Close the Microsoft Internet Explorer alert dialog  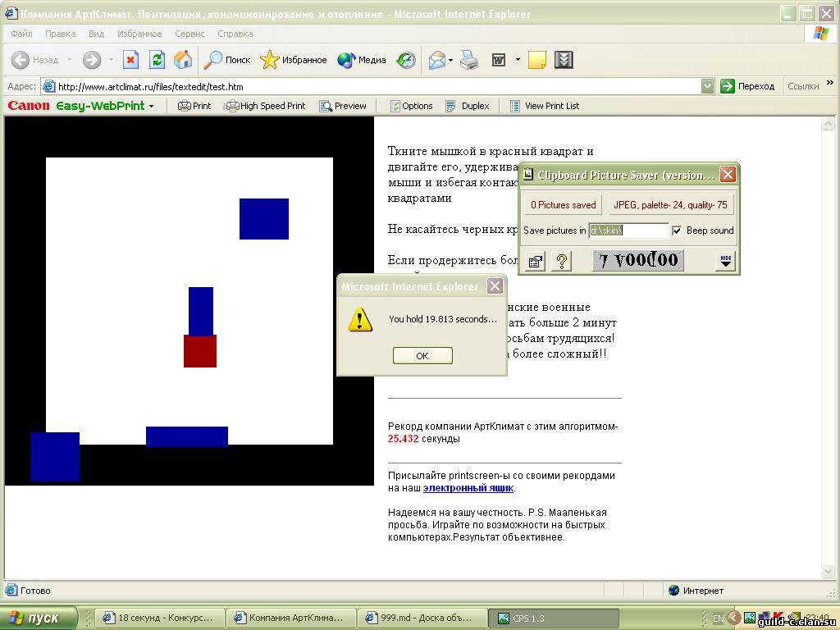[495, 286]
